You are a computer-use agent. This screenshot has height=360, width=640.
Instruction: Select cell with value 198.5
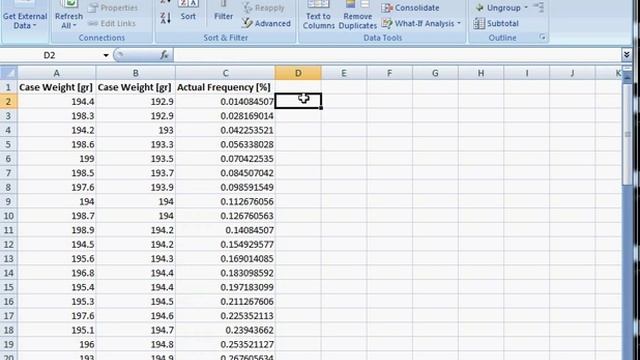click(57, 173)
